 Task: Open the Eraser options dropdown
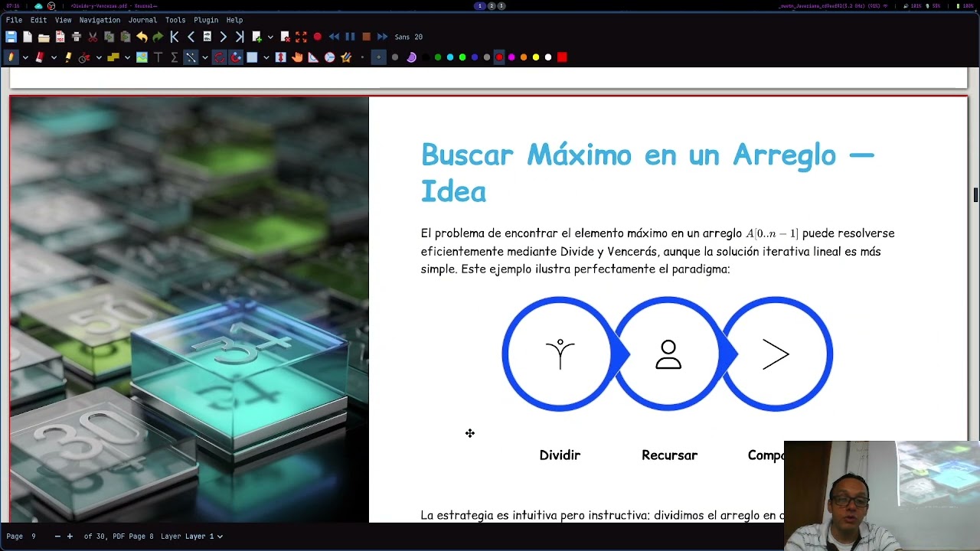[54, 57]
